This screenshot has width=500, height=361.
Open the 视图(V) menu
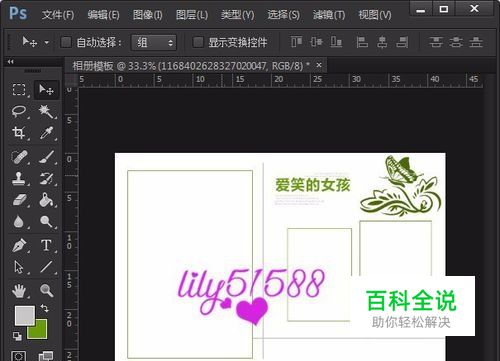375,15
